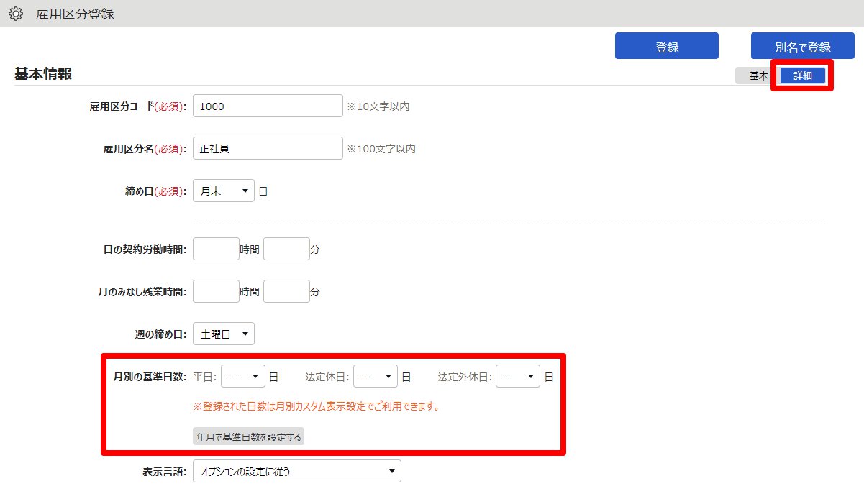This screenshot has width=864, height=504.
Task: Click the orange 月別カスタム表示設定 note text
Action: click(316, 406)
